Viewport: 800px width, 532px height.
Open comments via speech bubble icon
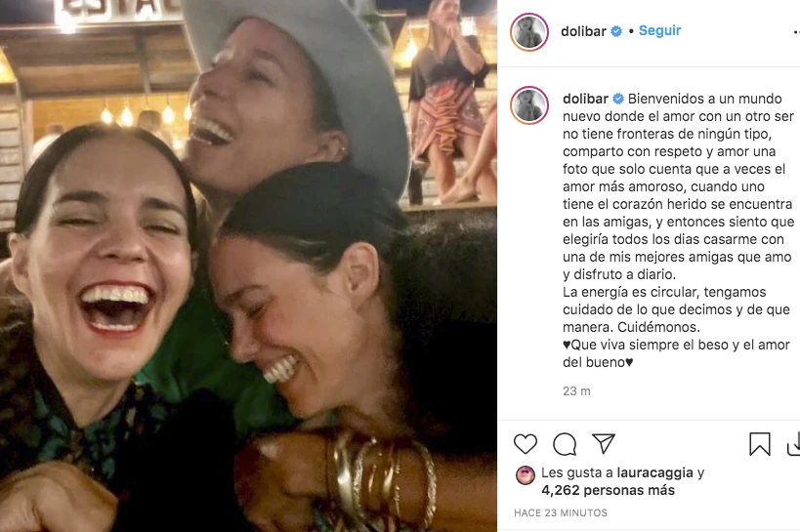(565, 444)
